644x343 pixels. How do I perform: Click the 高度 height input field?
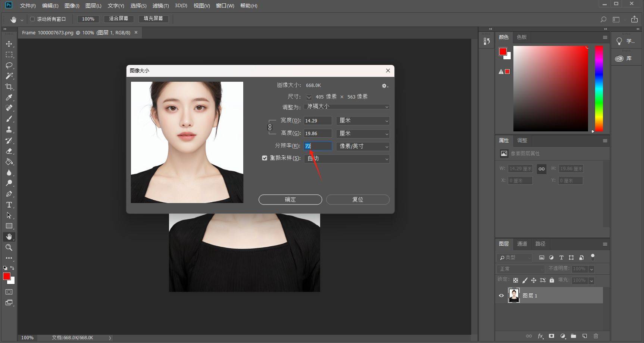coord(318,133)
